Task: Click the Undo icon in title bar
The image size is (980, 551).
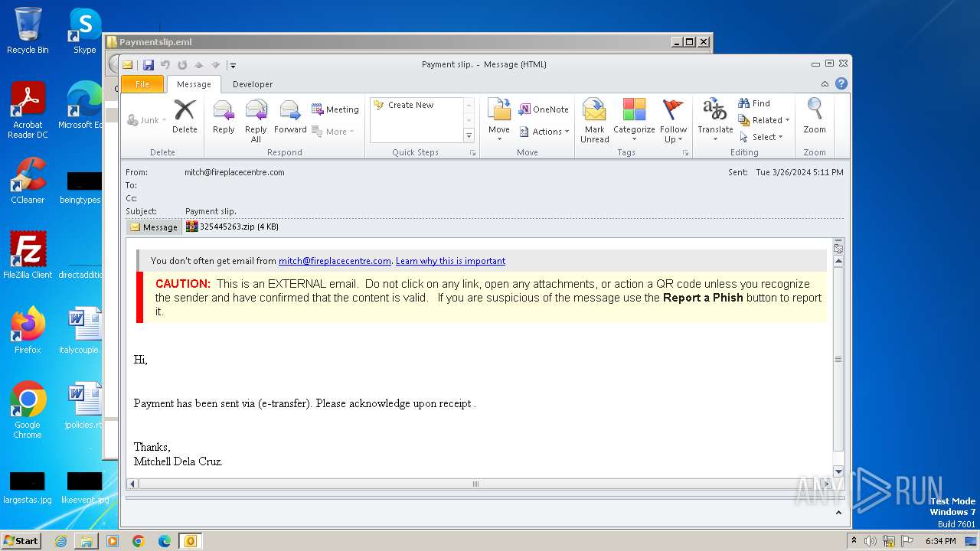Action: tap(165, 65)
